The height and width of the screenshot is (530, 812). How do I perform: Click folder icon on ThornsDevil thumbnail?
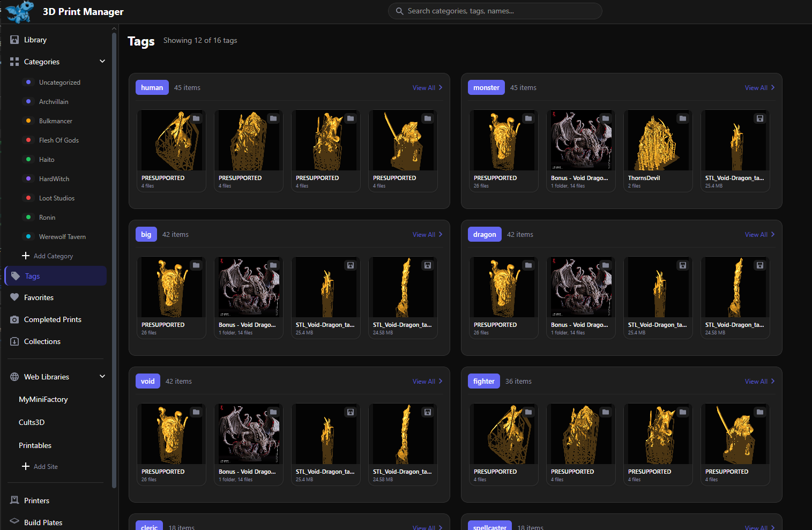[x=683, y=118]
